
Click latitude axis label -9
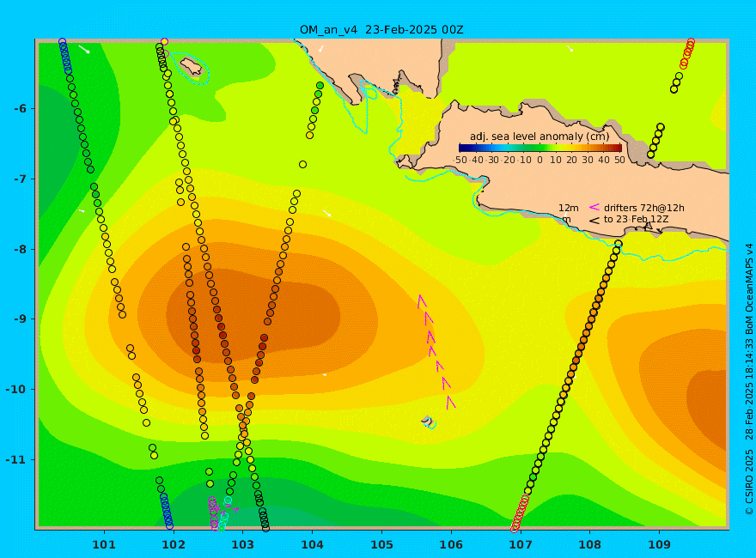(x=20, y=319)
